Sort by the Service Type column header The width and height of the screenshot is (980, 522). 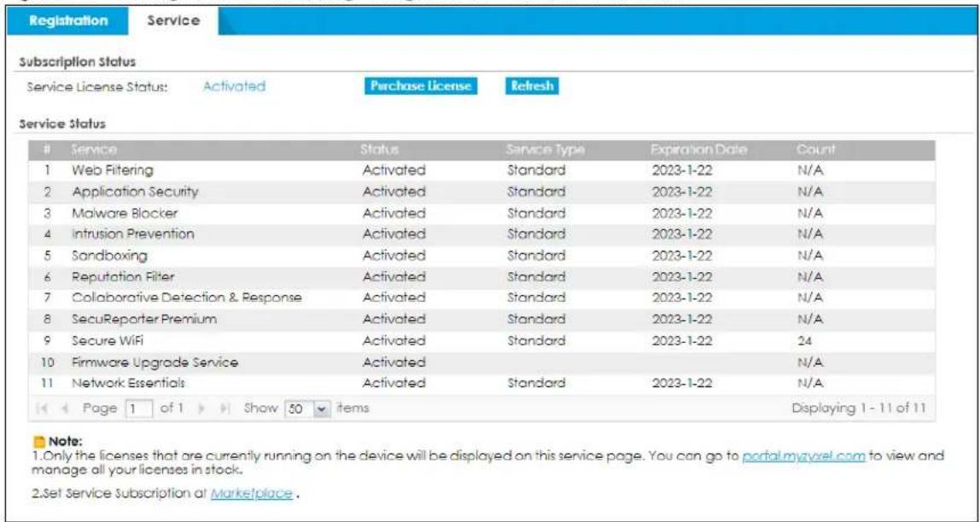coord(545,150)
